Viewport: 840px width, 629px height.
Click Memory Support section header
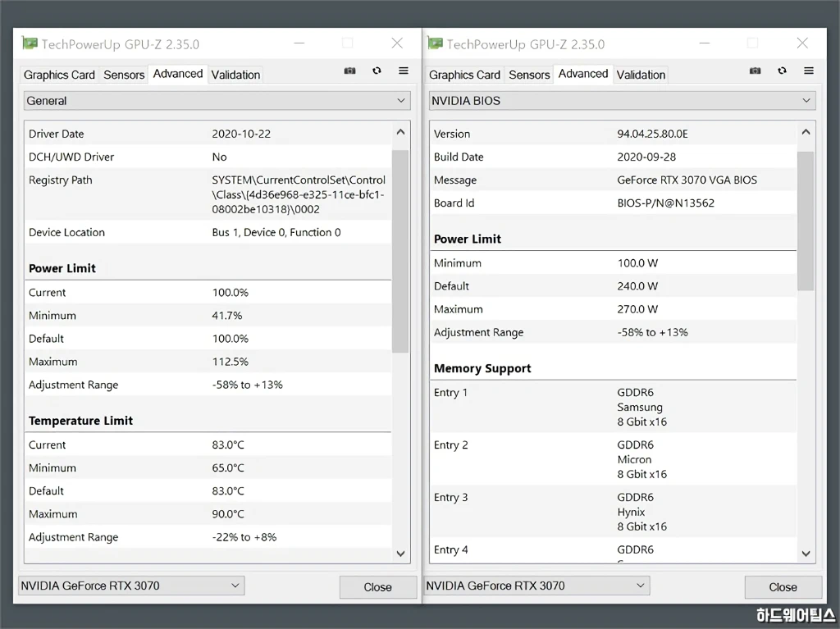tap(482, 368)
